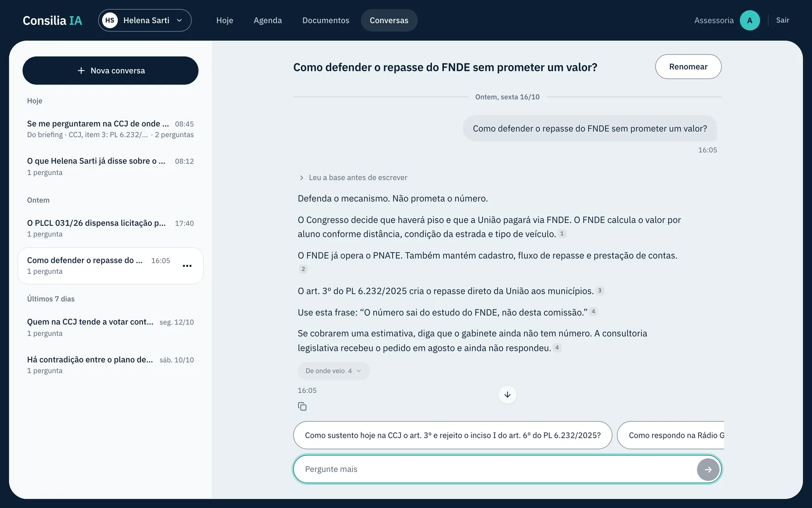Click the Consilia IA logo
Viewport: 812px width, 508px height.
point(52,20)
